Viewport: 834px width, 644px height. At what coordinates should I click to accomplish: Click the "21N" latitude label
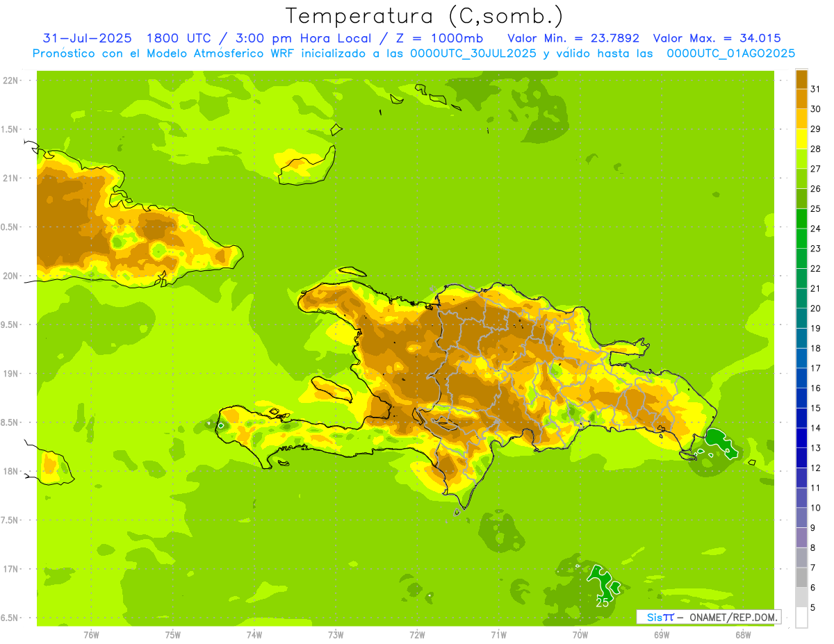pyautogui.click(x=12, y=178)
